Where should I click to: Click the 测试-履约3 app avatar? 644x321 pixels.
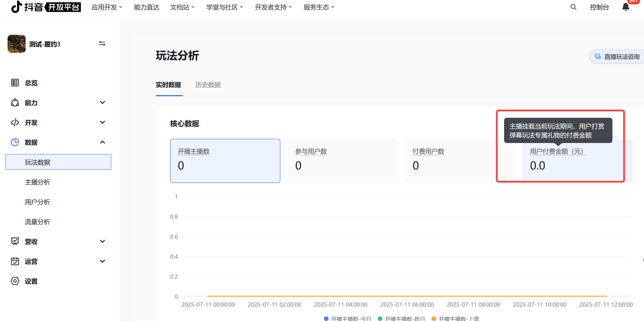(16, 44)
